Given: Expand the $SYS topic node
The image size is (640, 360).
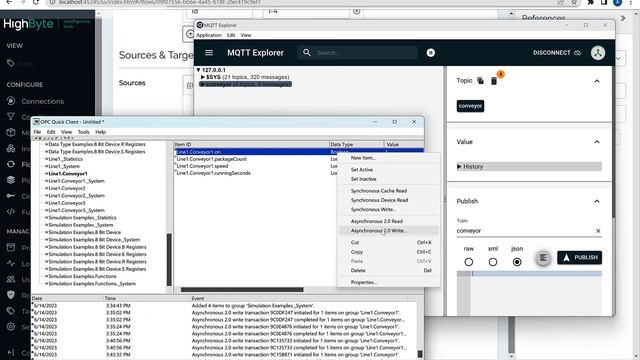Looking at the screenshot, I should point(203,77).
